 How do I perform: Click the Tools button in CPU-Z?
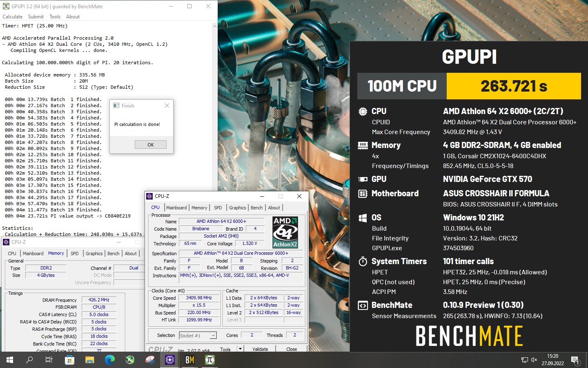click(225, 349)
